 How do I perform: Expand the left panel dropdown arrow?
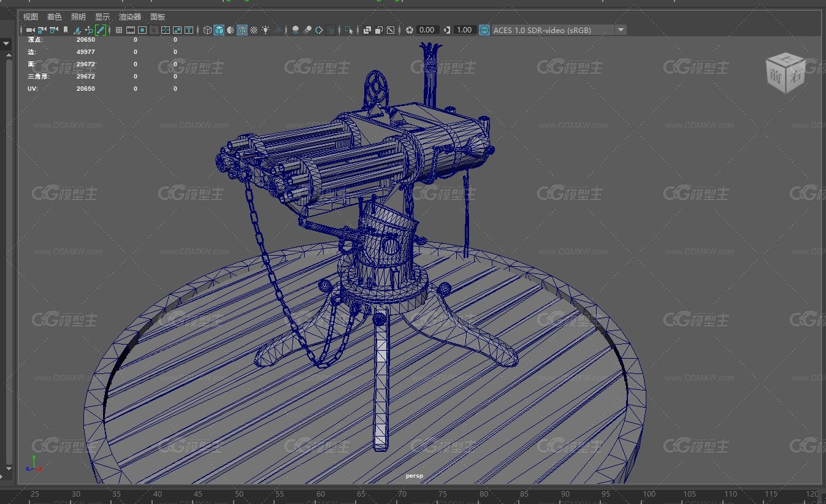click(6, 44)
